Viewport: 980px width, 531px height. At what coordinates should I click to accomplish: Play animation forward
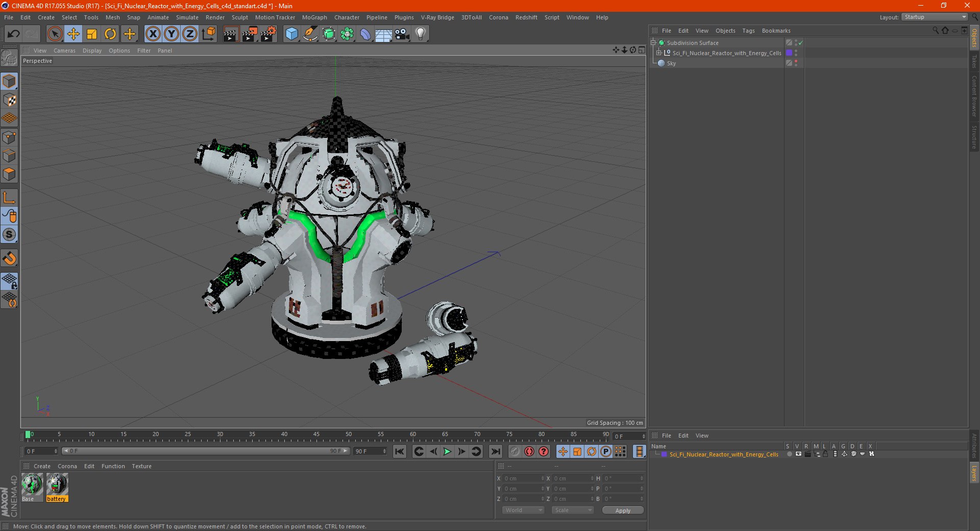coord(447,451)
